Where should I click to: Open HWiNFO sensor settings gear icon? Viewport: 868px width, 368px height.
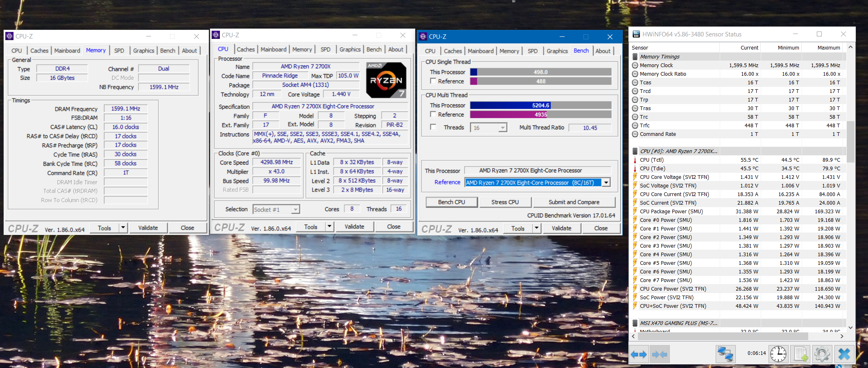pos(822,354)
